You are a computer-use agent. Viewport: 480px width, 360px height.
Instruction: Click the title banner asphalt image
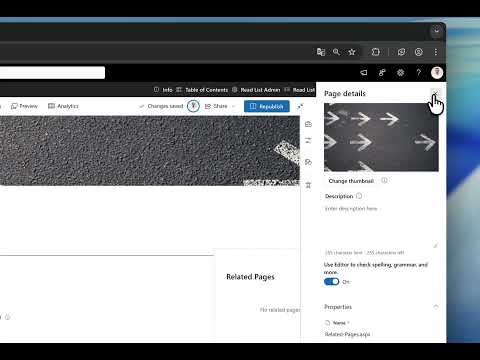pyautogui.click(x=150, y=151)
